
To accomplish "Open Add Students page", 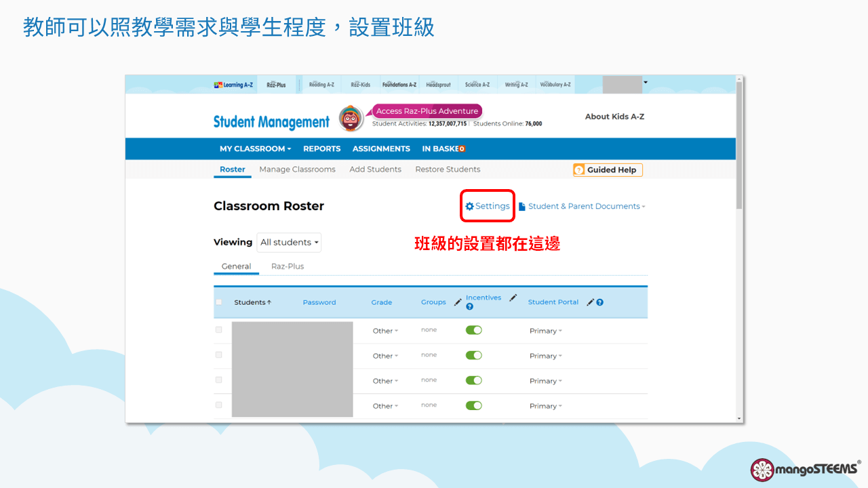I will [x=375, y=169].
